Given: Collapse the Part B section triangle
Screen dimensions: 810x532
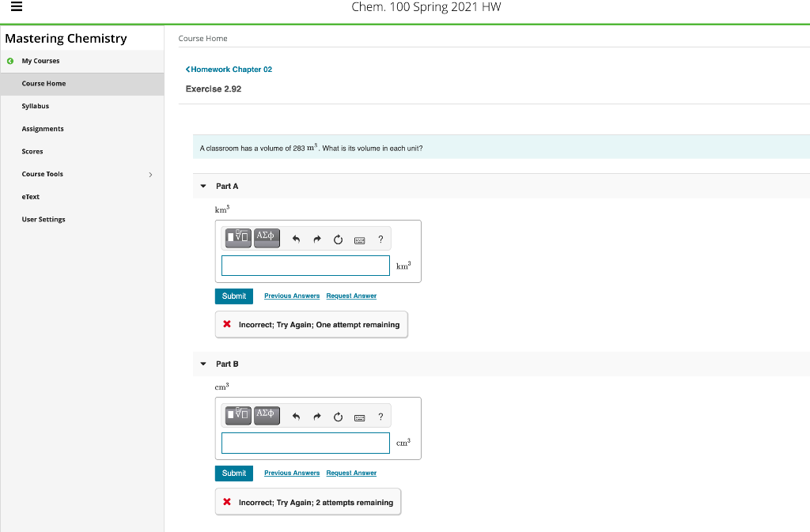Looking at the screenshot, I should click(203, 364).
